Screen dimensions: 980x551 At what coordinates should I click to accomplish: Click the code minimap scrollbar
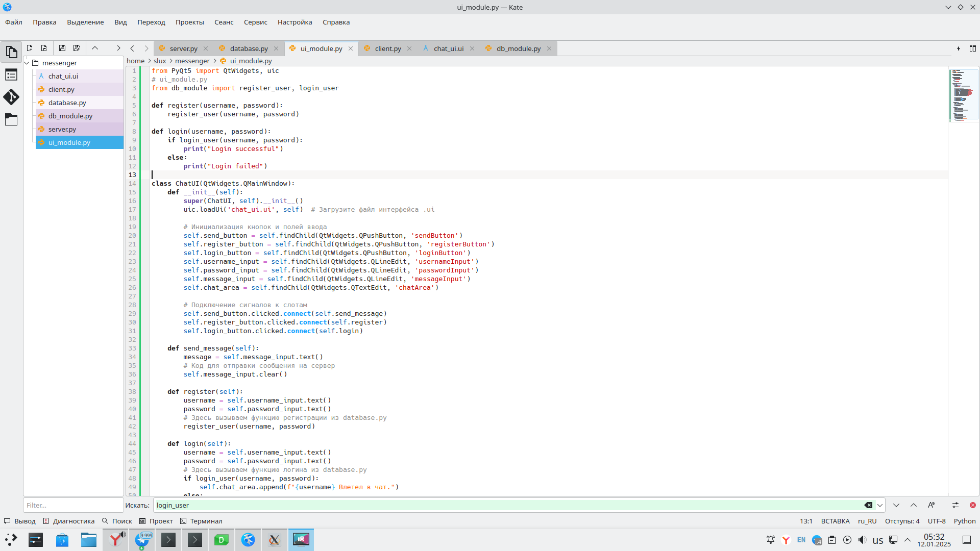(963, 95)
